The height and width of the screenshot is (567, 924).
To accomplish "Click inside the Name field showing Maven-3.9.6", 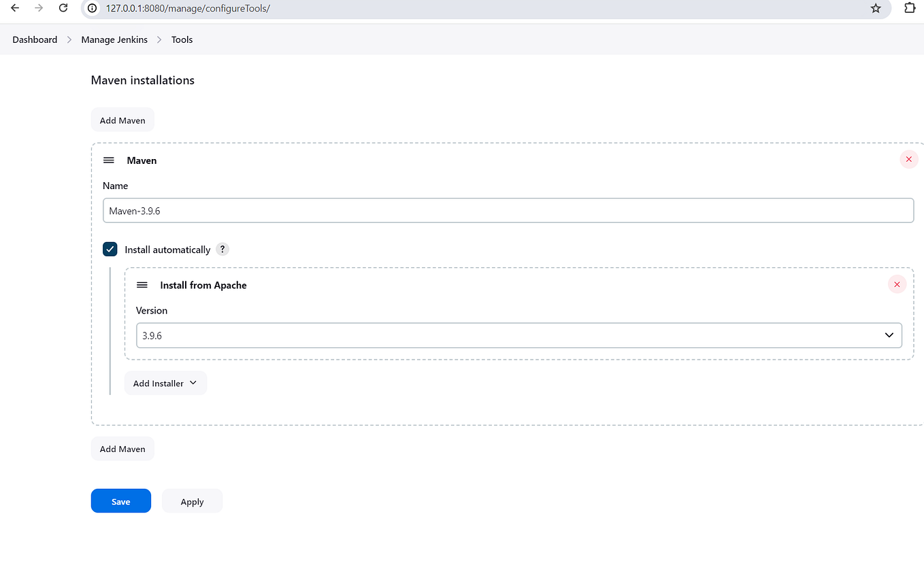I will point(508,210).
